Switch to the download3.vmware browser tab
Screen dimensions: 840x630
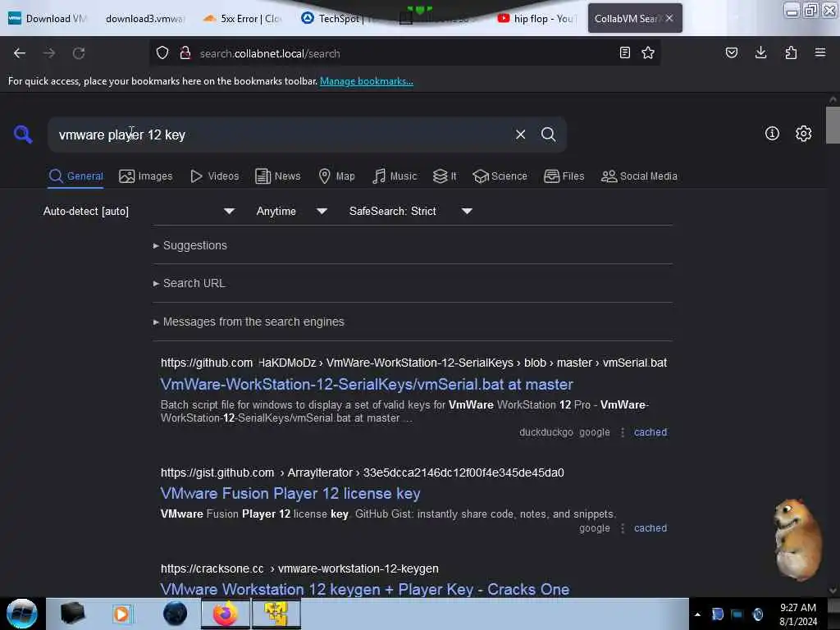[x=144, y=19]
